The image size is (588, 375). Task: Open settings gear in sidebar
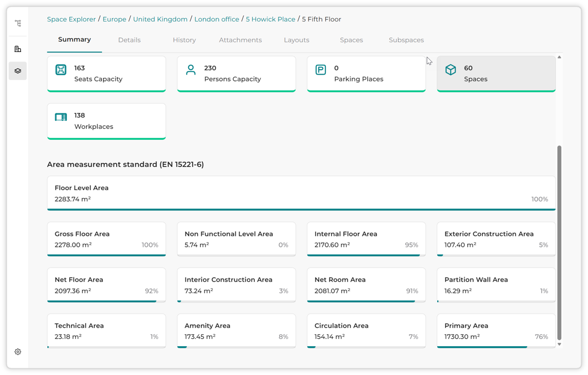[x=18, y=352]
